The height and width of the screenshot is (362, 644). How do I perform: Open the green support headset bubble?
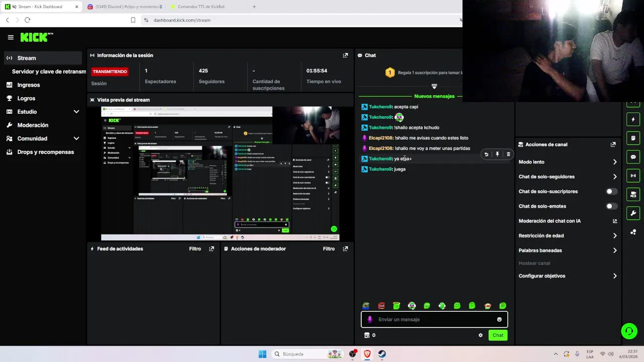629,331
